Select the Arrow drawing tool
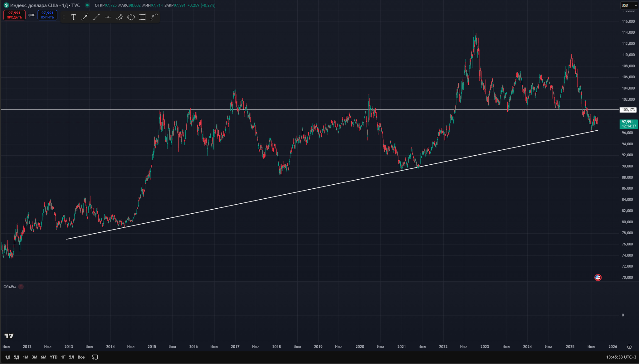Screen dimensions: 639x364 click(85, 17)
